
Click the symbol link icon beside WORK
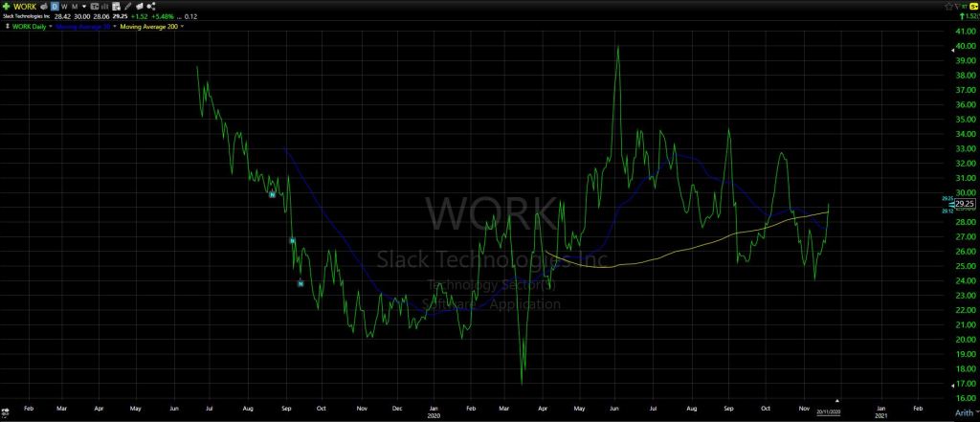click(42, 6)
